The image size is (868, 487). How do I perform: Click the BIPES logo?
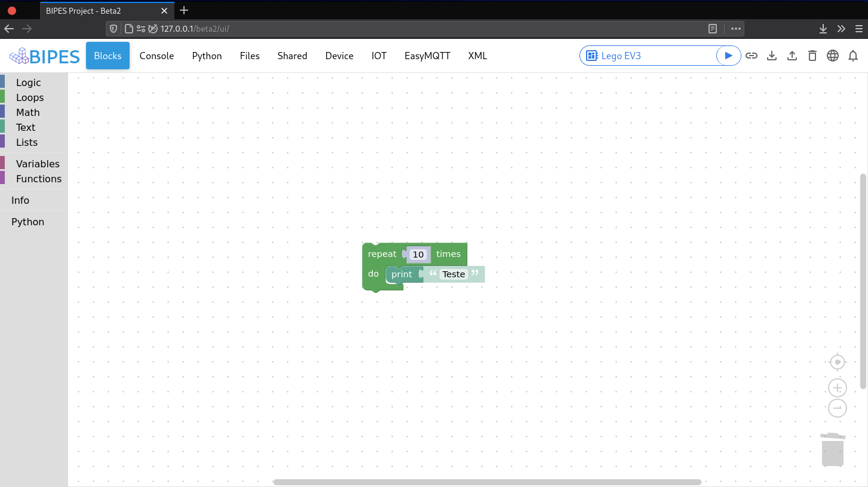pos(44,56)
